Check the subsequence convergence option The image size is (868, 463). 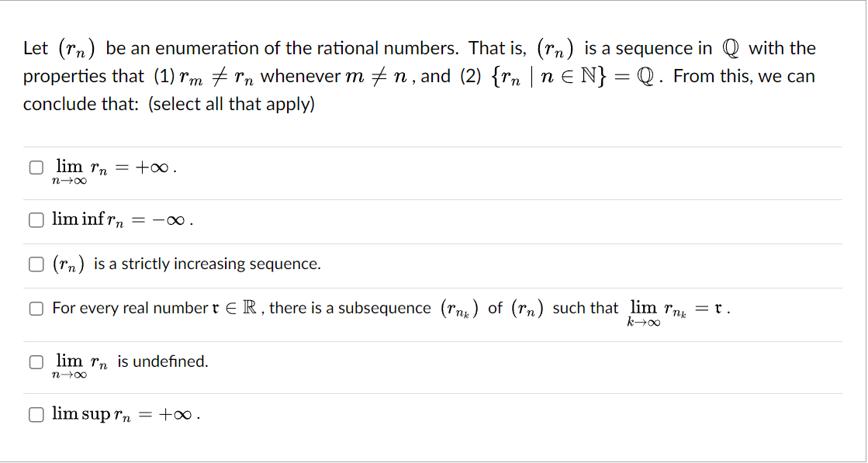(36, 308)
